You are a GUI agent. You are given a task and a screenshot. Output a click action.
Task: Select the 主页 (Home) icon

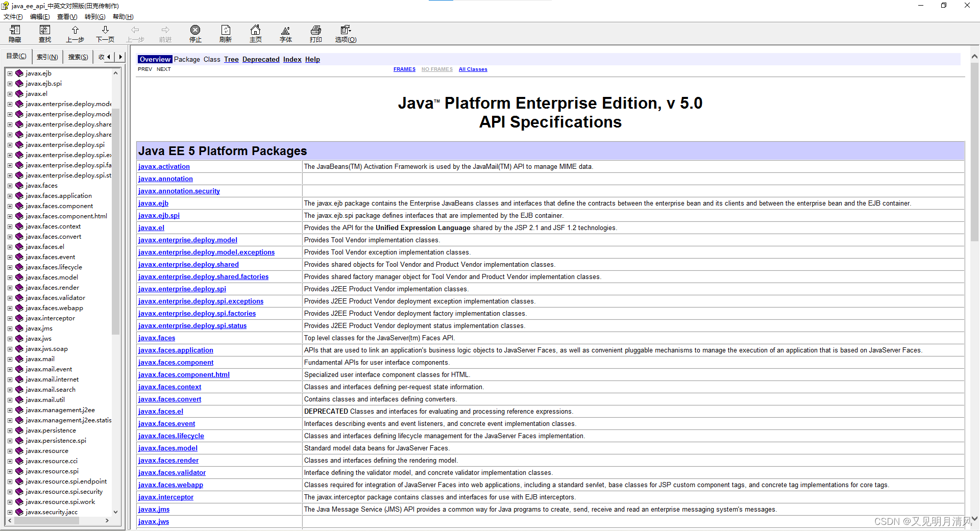[x=255, y=34]
